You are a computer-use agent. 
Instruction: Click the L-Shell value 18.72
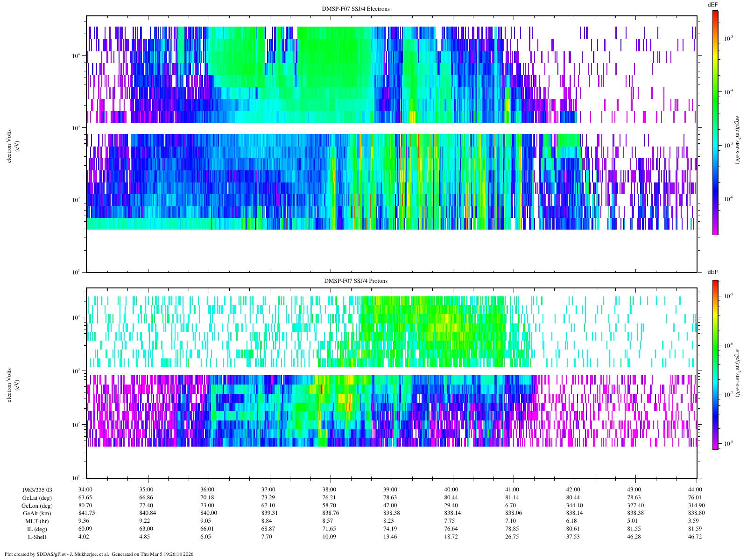tap(451, 537)
